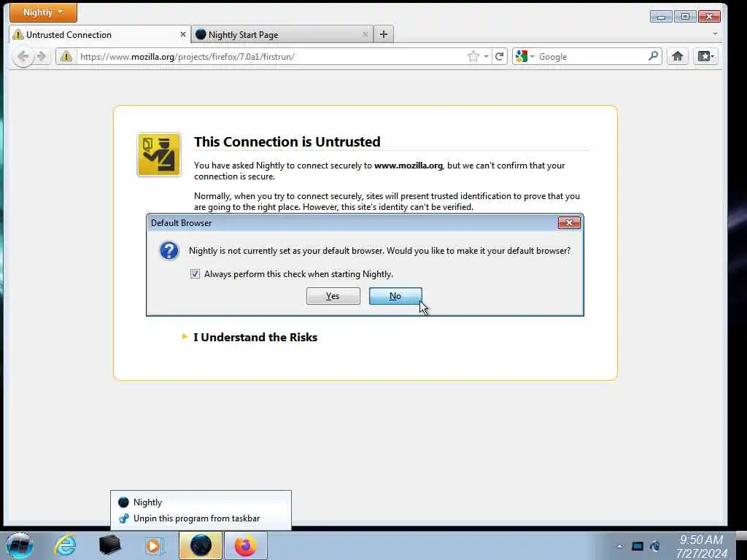Open Firefox from the taskbar

(x=245, y=545)
